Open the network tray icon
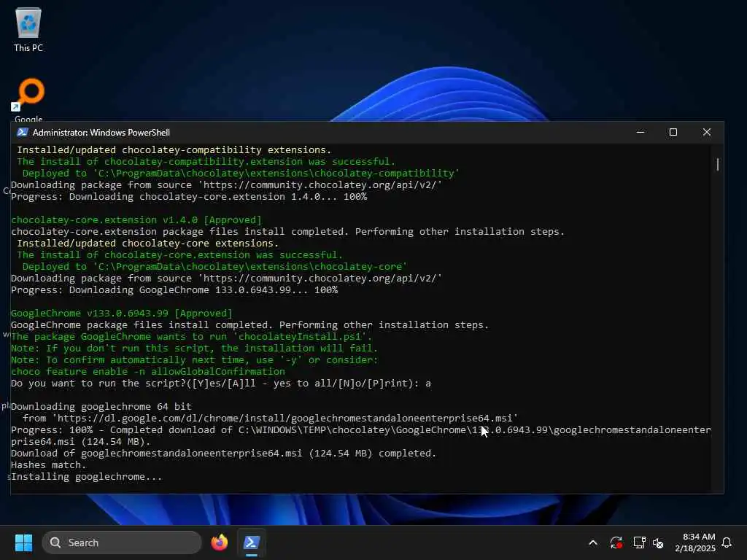This screenshot has width=747, height=560. tap(639, 542)
